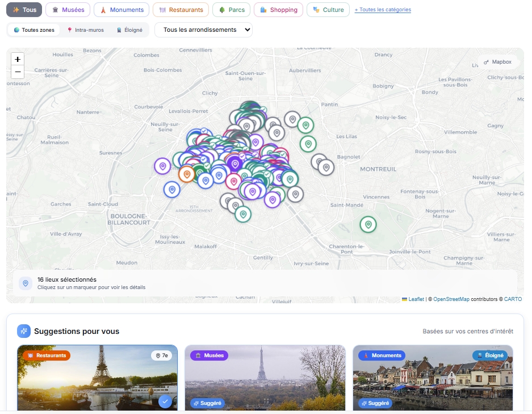
Task: Open the Restaurants suggestion card image
Action: [98, 378]
